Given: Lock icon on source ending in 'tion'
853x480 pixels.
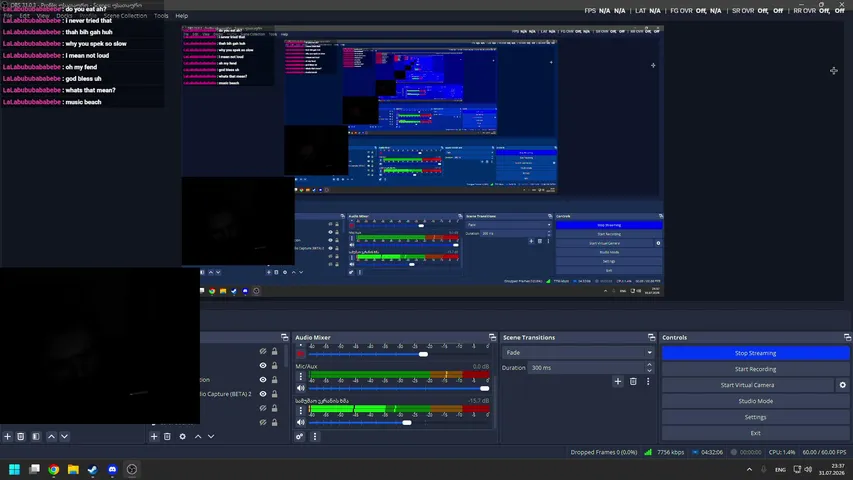Looking at the screenshot, I should (x=275, y=380).
